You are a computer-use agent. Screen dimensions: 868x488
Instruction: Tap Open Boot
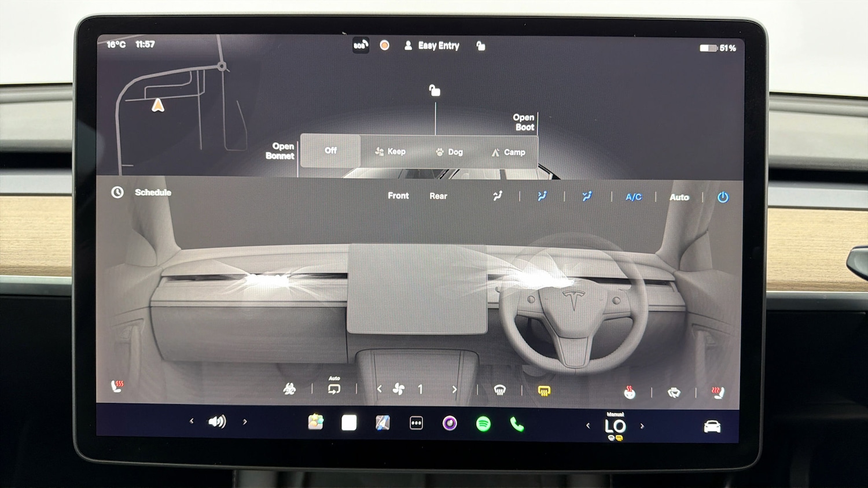click(x=524, y=122)
